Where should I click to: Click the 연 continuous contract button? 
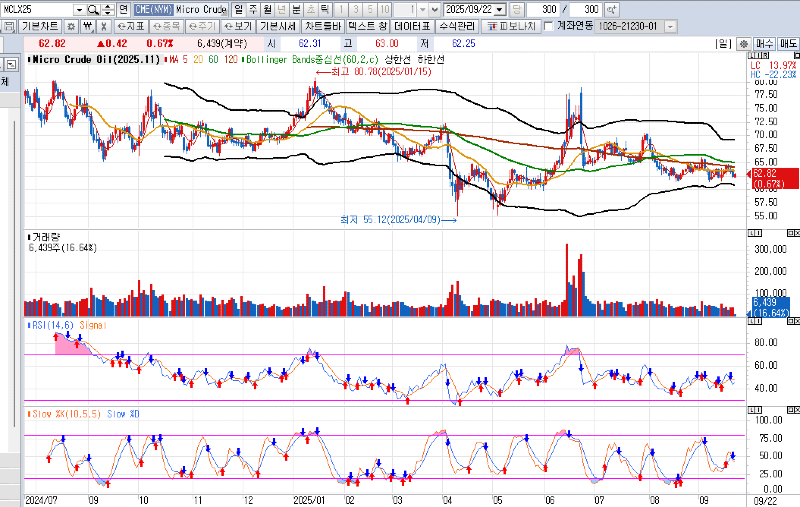tap(123, 8)
